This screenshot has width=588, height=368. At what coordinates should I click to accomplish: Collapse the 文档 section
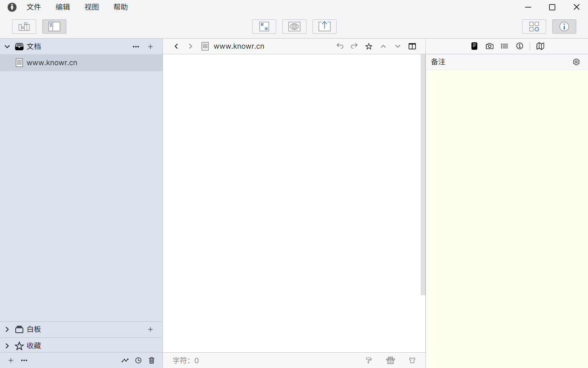[x=7, y=47]
